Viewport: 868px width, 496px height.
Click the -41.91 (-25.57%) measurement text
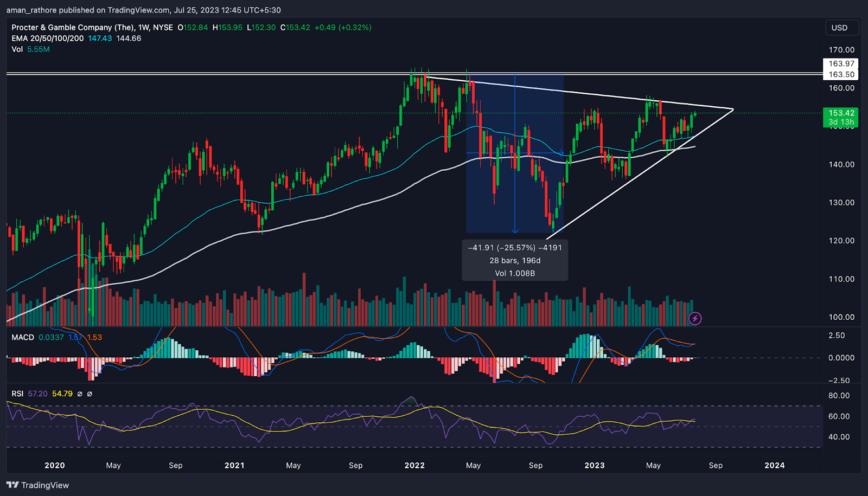515,248
